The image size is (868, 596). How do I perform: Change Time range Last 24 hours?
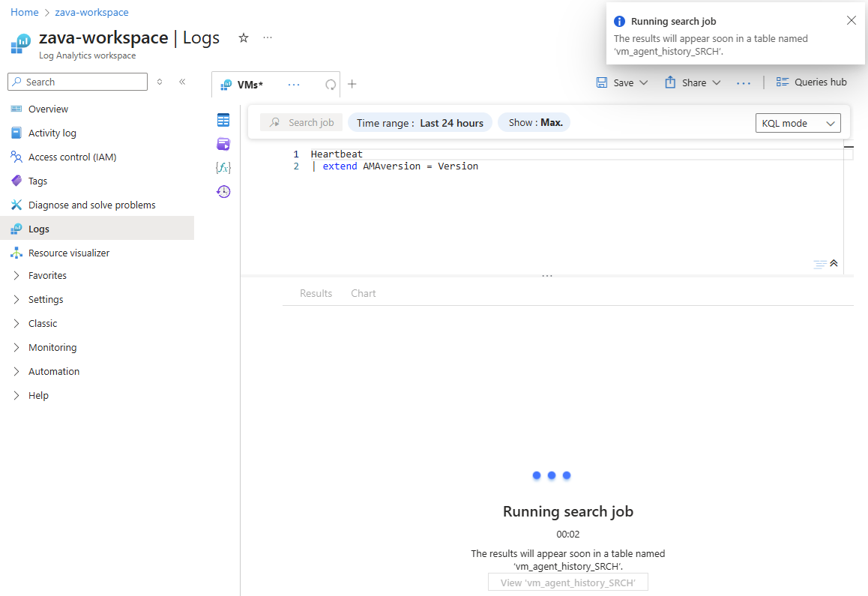tap(420, 123)
